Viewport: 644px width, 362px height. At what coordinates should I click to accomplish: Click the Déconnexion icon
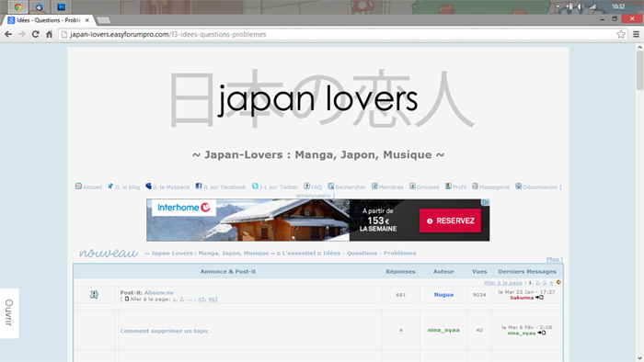[x=518, y=187]
